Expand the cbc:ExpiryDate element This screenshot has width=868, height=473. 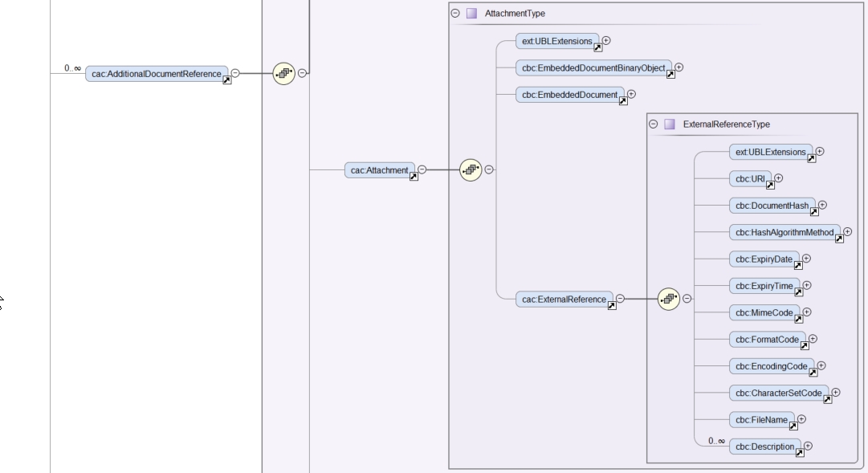(x=807, y=258)
